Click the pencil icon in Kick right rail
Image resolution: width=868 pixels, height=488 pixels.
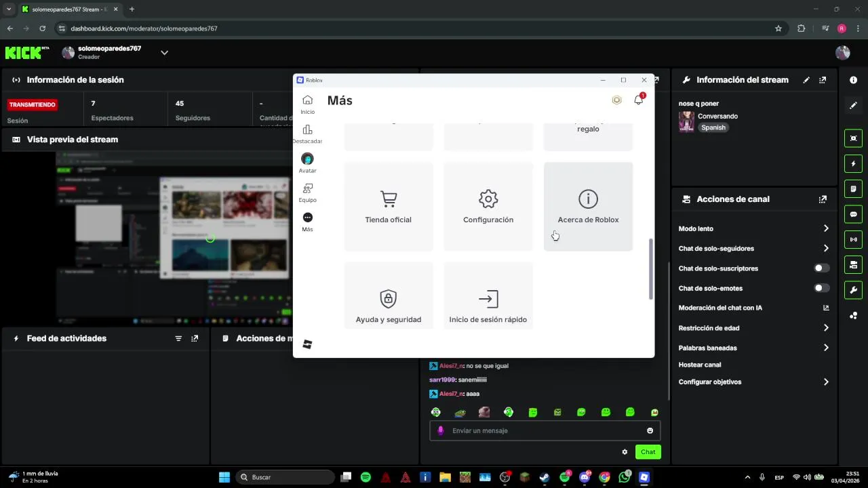pyautogui.click(x=853, y=105)
